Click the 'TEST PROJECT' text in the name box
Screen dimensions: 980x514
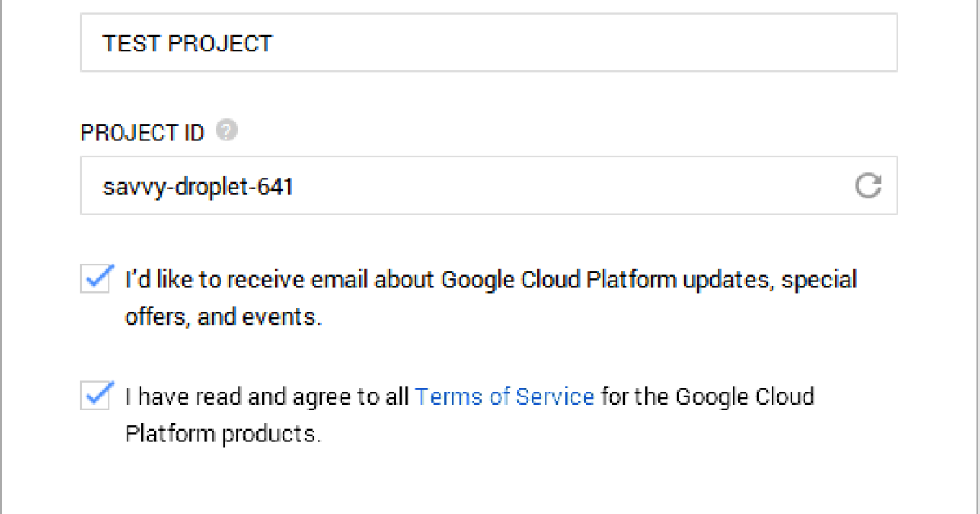187,43
